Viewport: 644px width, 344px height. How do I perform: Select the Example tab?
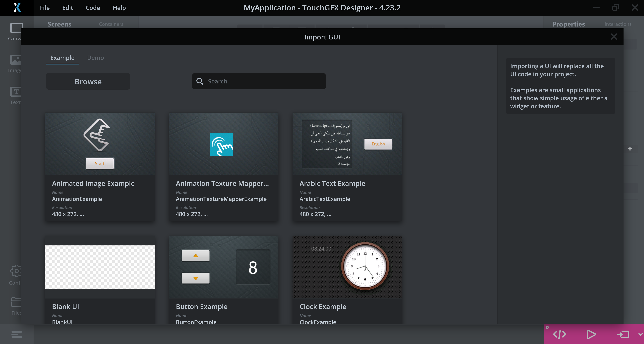tap(62, 57)
